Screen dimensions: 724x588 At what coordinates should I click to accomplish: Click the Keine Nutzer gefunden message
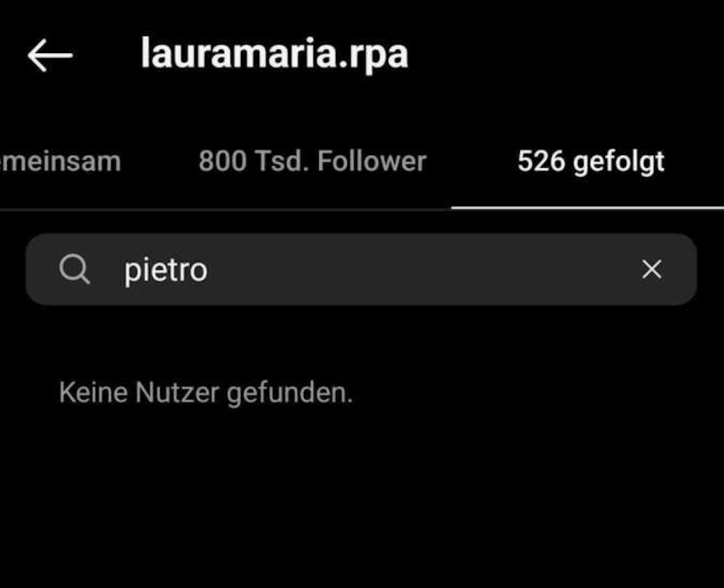pos(206,393)
